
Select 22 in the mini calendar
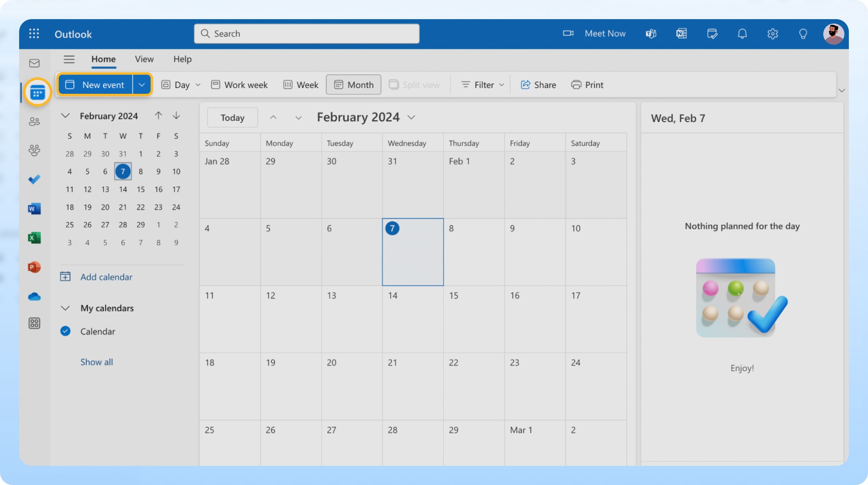point(140,207)
